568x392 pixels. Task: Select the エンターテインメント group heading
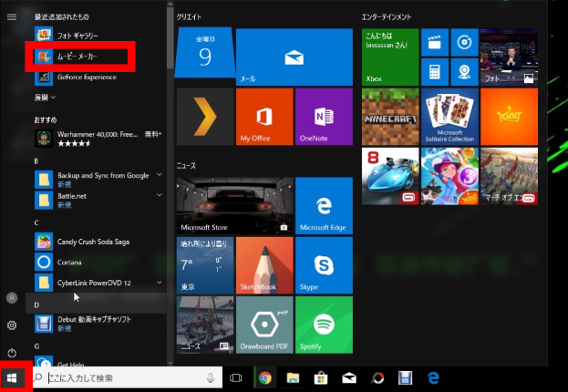pyautogui.click(x=387, y=16)
